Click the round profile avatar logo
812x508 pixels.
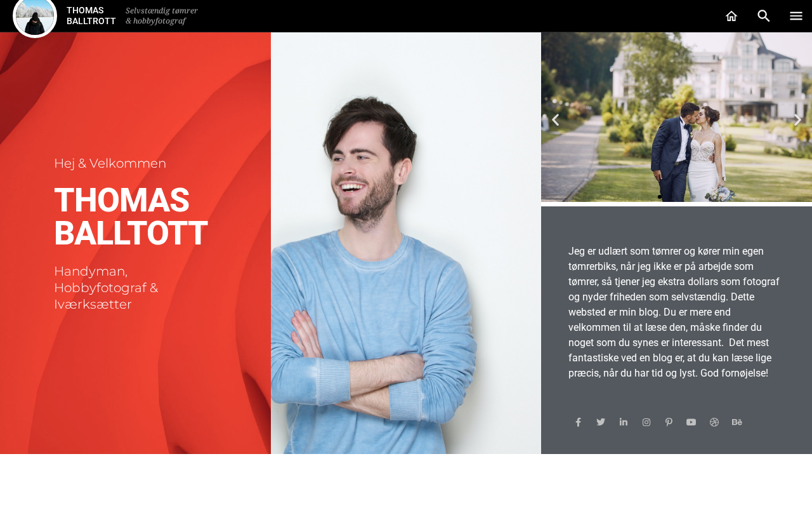coord(35,17)
